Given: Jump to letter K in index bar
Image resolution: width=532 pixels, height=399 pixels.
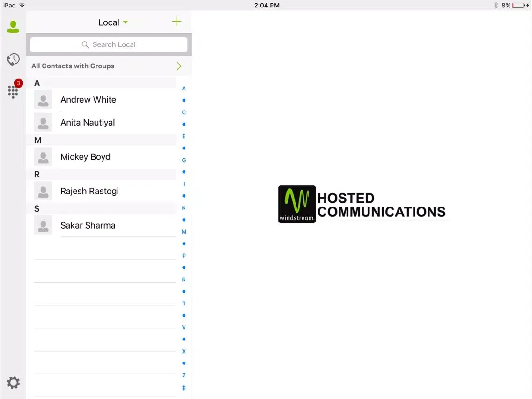Looking at the screenshot, I should tap(184, 208).
